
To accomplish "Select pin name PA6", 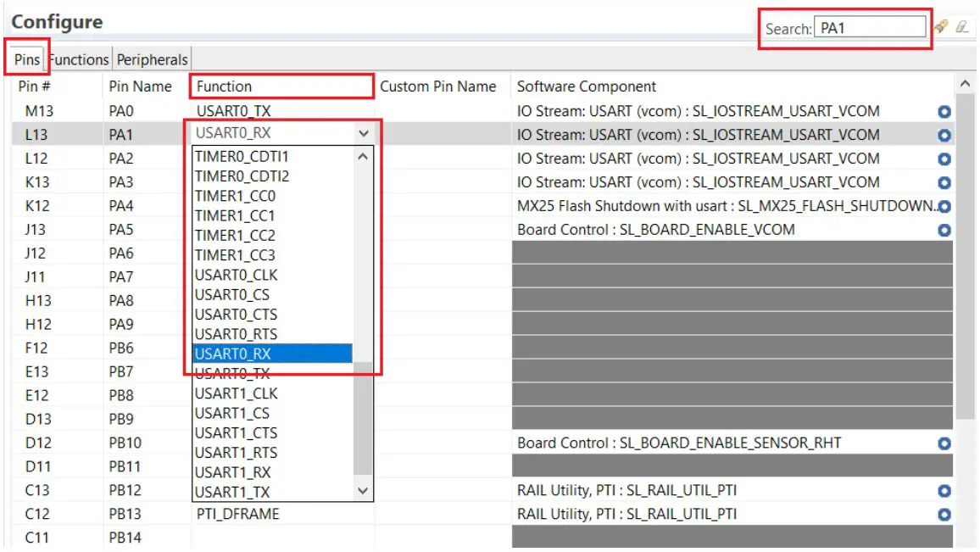I will 121,254.
